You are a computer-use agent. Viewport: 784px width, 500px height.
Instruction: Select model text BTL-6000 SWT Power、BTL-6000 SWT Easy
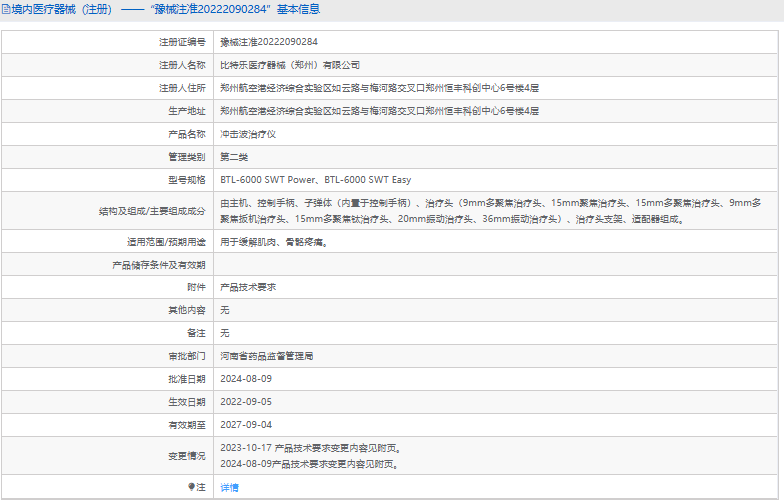coord(316,180)
